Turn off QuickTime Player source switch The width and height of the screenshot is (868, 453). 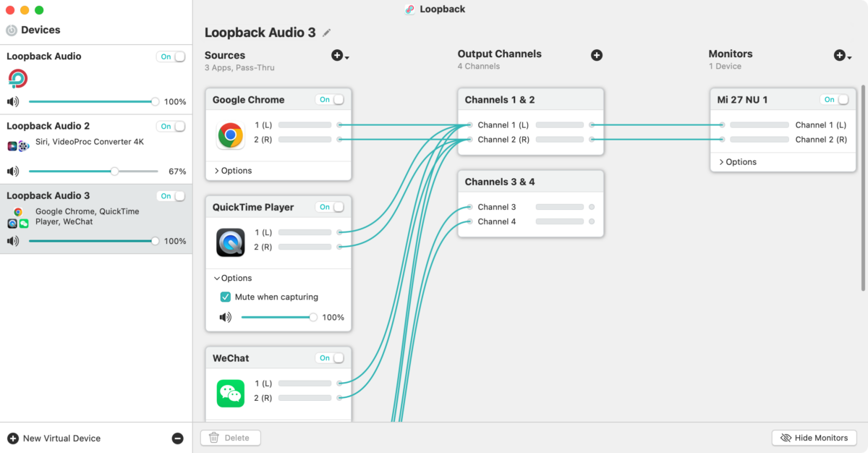330,207
